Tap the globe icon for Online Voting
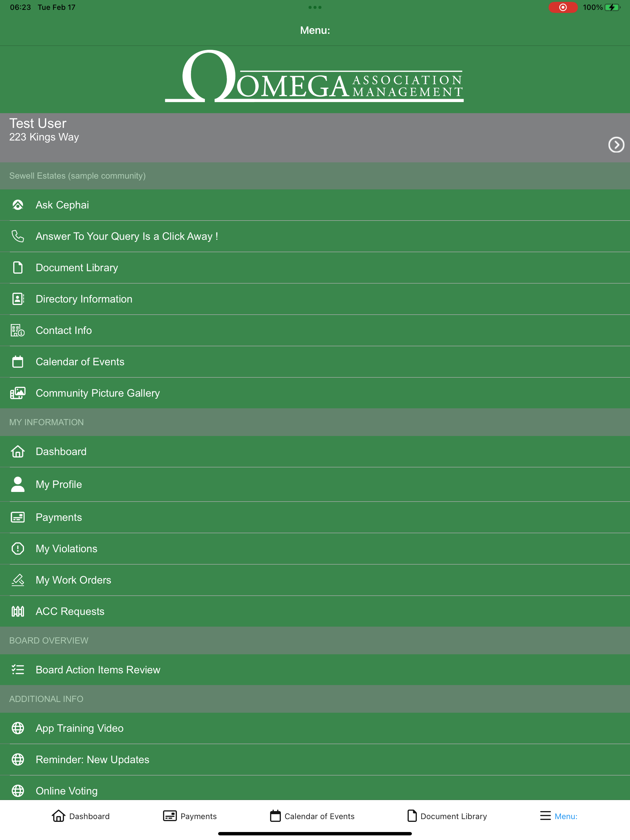The width and height of the screenshot is (630, 840). click(x=18, y=790)
